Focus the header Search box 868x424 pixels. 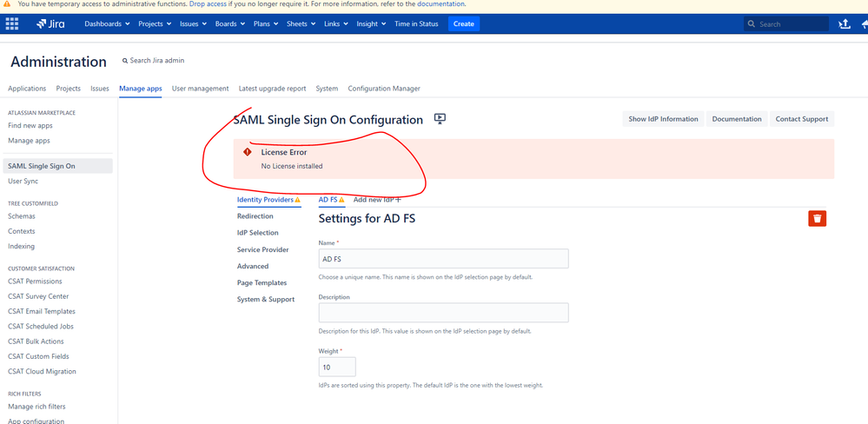pyautogui.click(x=786, y=23)
